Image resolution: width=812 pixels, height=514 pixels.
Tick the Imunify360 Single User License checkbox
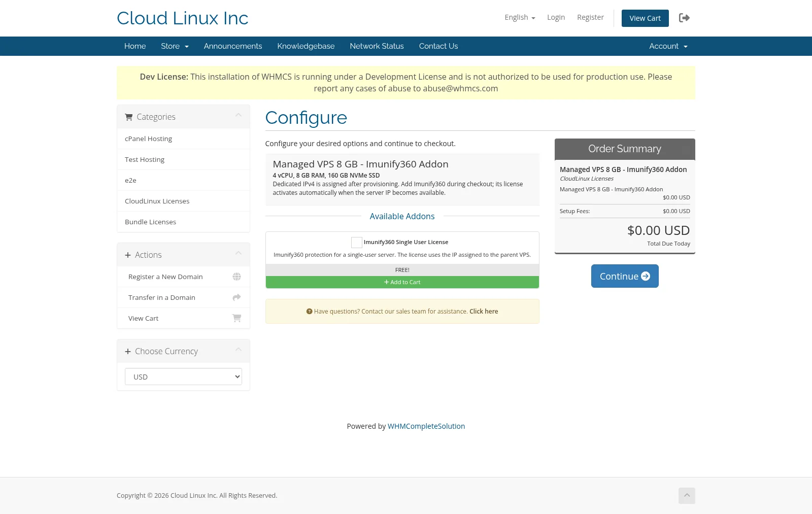357,243
